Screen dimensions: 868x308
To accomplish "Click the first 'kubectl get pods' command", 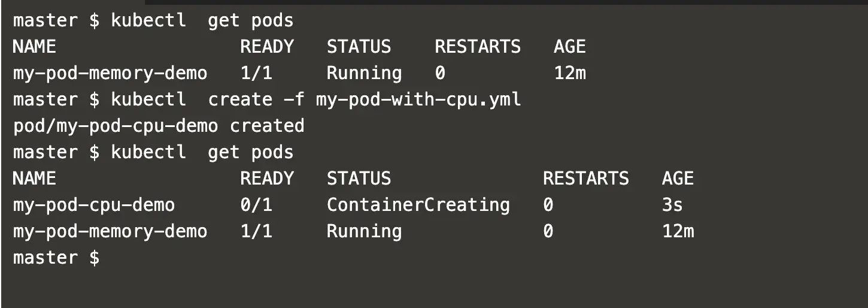I will coord(202,21).
